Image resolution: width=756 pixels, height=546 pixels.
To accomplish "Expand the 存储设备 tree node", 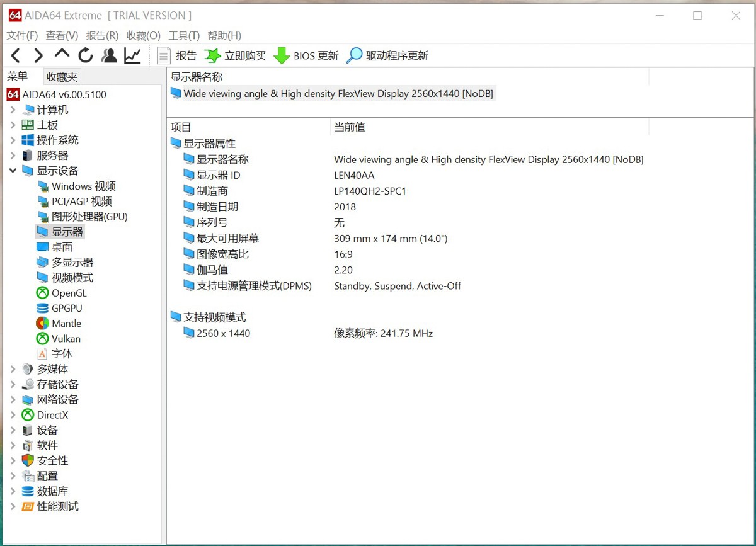I will coord(13,384).
